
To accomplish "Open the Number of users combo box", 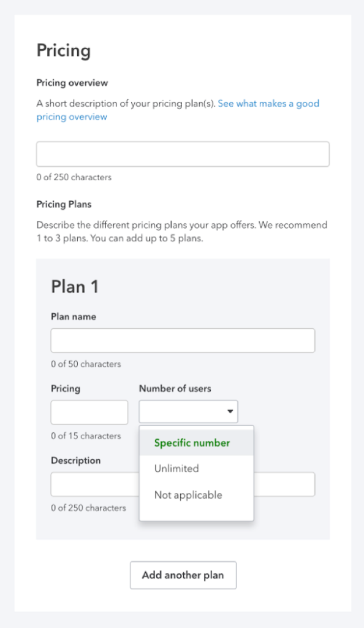I will 188,412.
